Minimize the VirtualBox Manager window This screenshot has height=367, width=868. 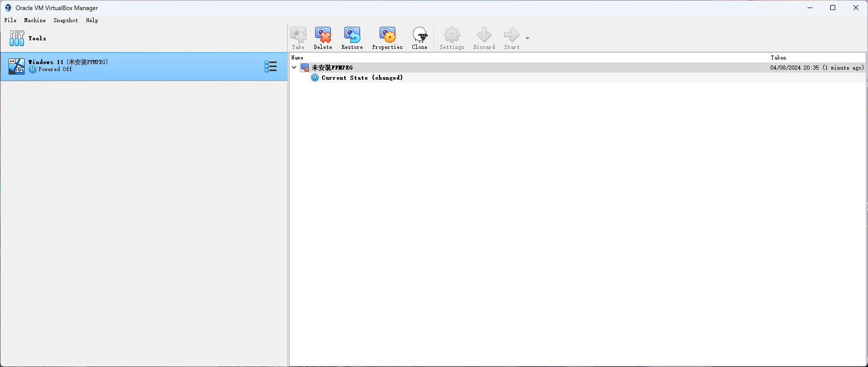810,8
